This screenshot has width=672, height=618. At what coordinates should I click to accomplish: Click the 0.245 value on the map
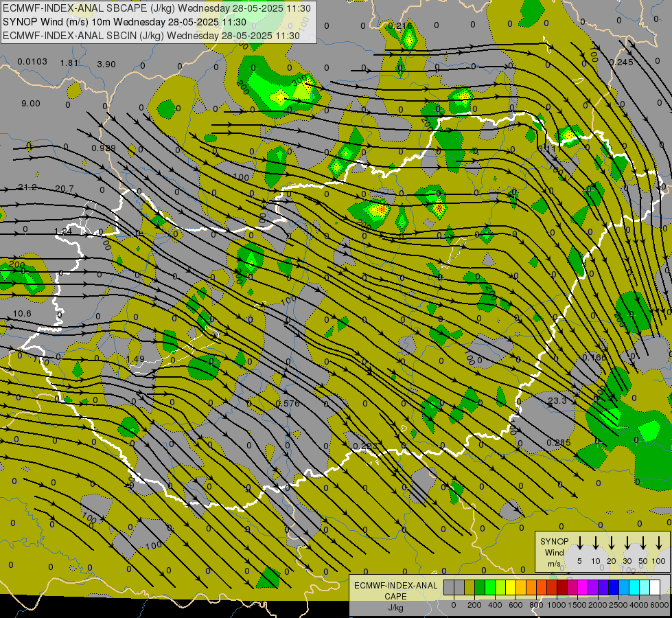coord(621,62)
